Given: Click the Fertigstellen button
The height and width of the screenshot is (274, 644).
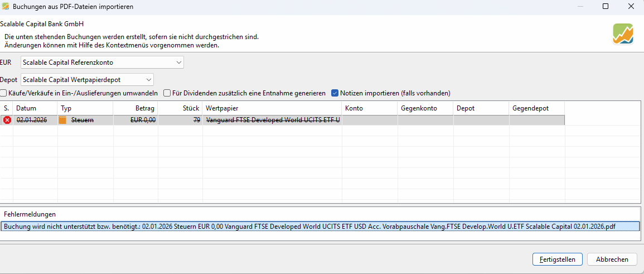Looking at the screenshot, I should tap(557, 259).
